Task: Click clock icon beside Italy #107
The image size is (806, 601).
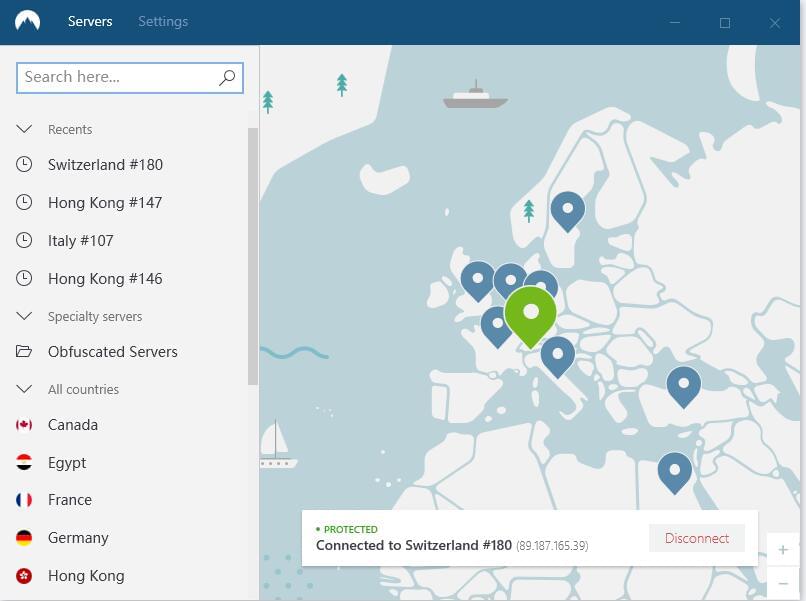Action: [x=24, y=241]
